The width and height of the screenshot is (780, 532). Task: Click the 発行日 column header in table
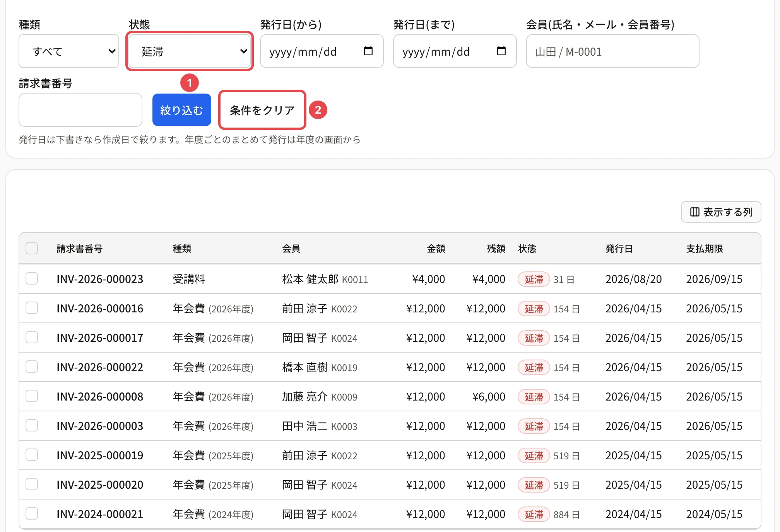pos(619,249)
